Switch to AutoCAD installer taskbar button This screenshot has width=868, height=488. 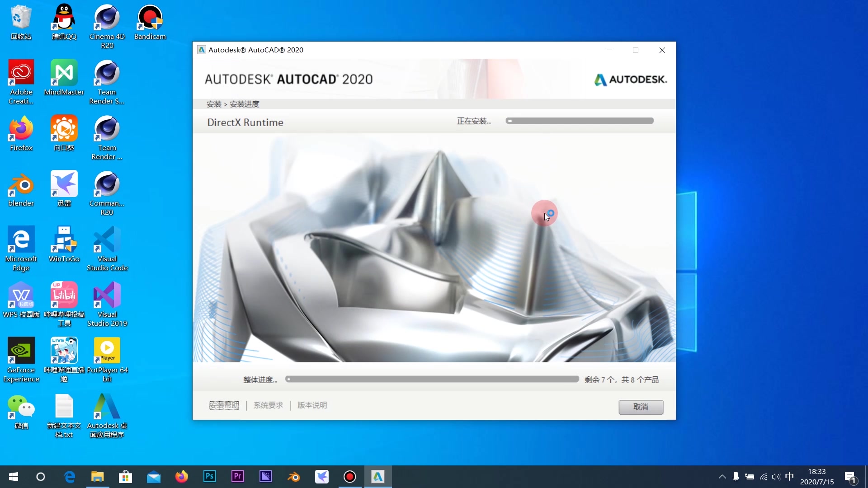click(378, 477)
